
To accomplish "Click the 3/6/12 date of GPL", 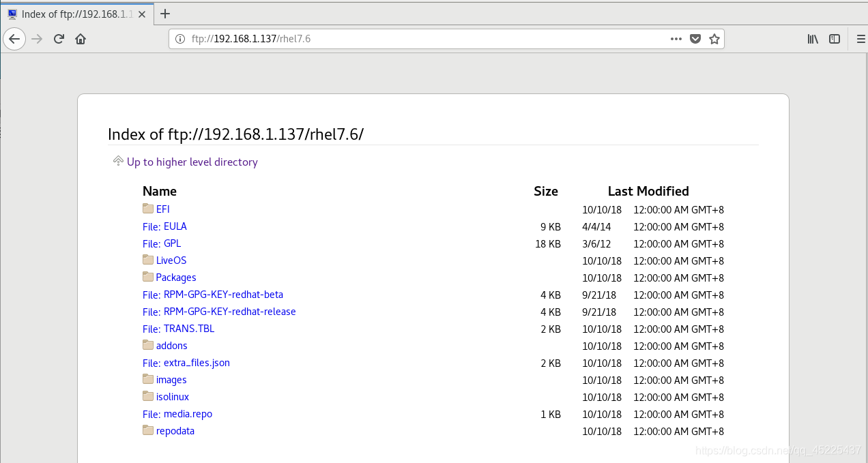I will tap(596, 243).
